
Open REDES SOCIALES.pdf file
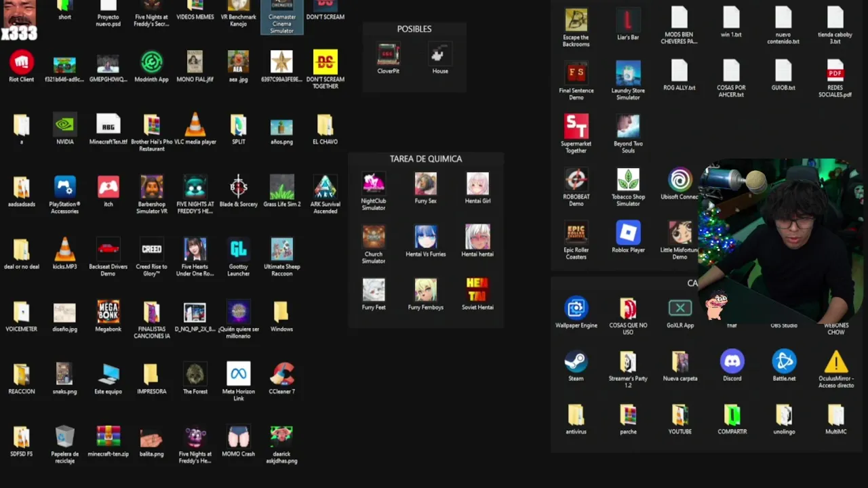click(835, 71)
